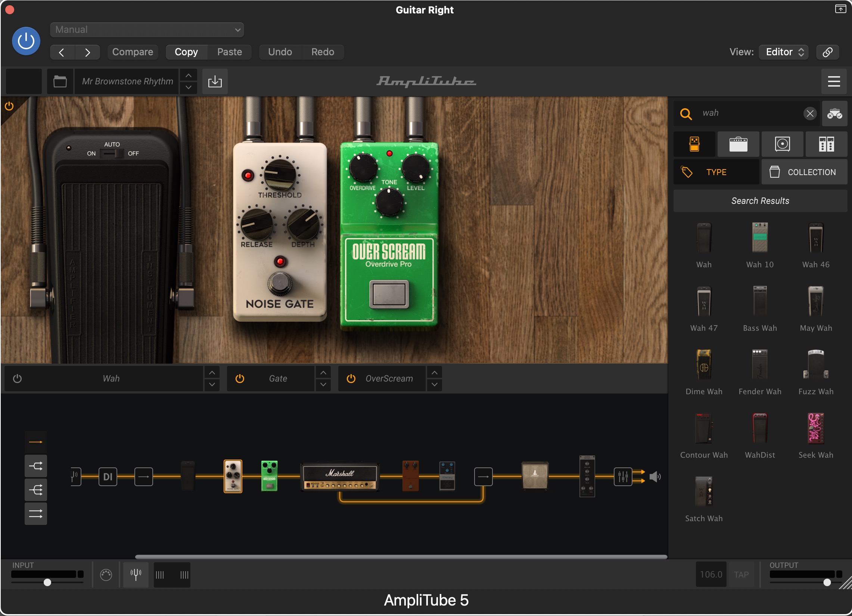The width and height of the screenshot is (852, 616).
Task: Select the Noise Gate pedal in chain
Action: click(x=233, y=476)
